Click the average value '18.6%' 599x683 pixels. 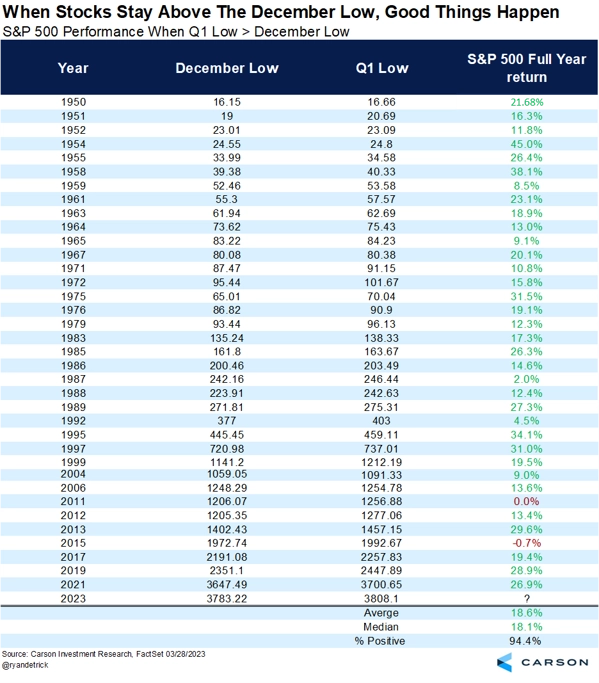click(527, 613)
